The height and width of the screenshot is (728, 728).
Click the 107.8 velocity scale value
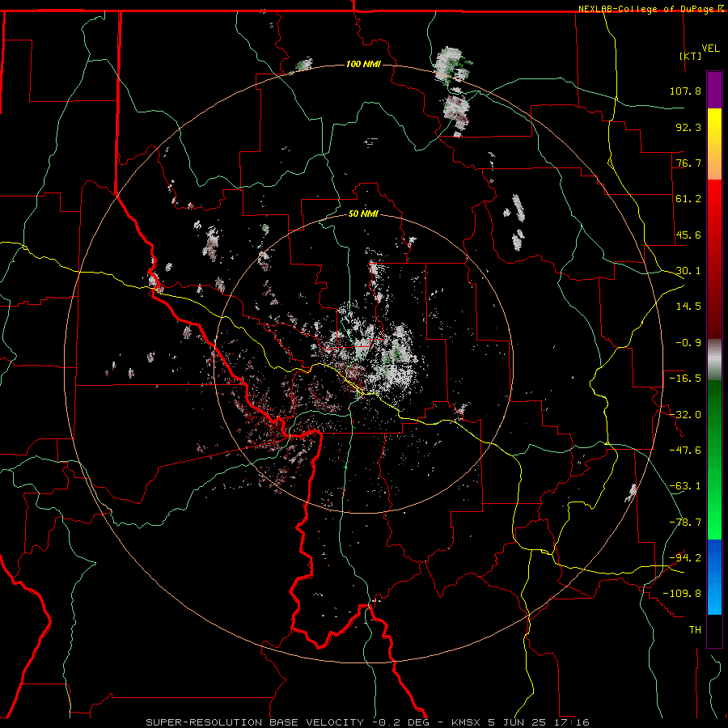(685, 91)
